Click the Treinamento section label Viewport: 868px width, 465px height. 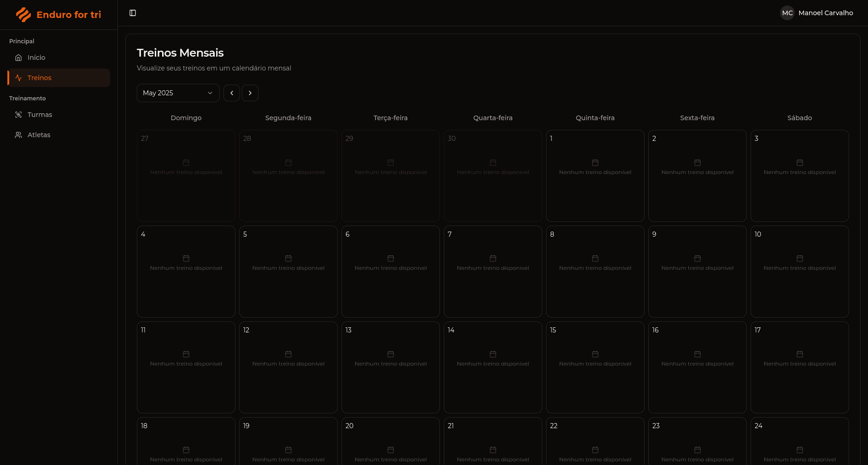click(x=28, y=99)
